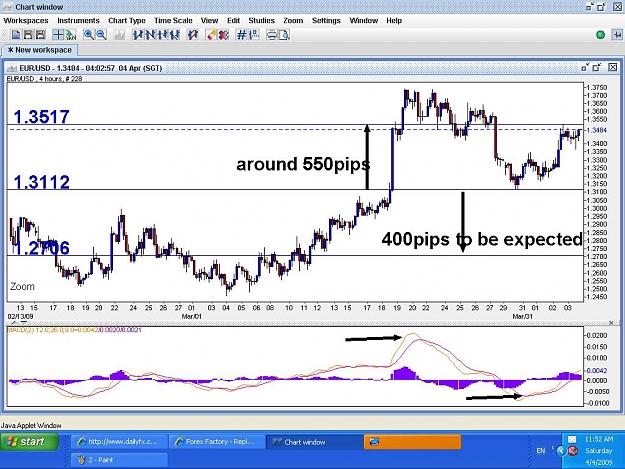
Task: Open the Edit menu
Action: 233,21
